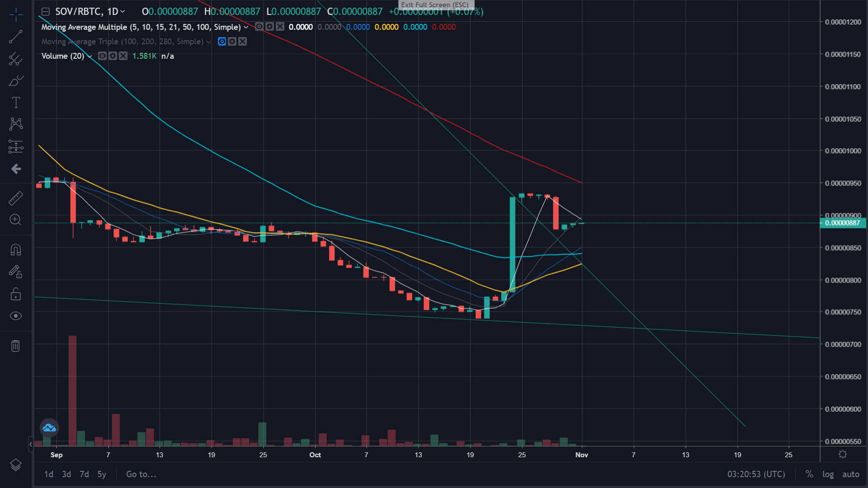The height and width of the screenshot is (488, 868).
Task: Click the Exit Full Screen (ESC) label
Action: click(435, 5)
